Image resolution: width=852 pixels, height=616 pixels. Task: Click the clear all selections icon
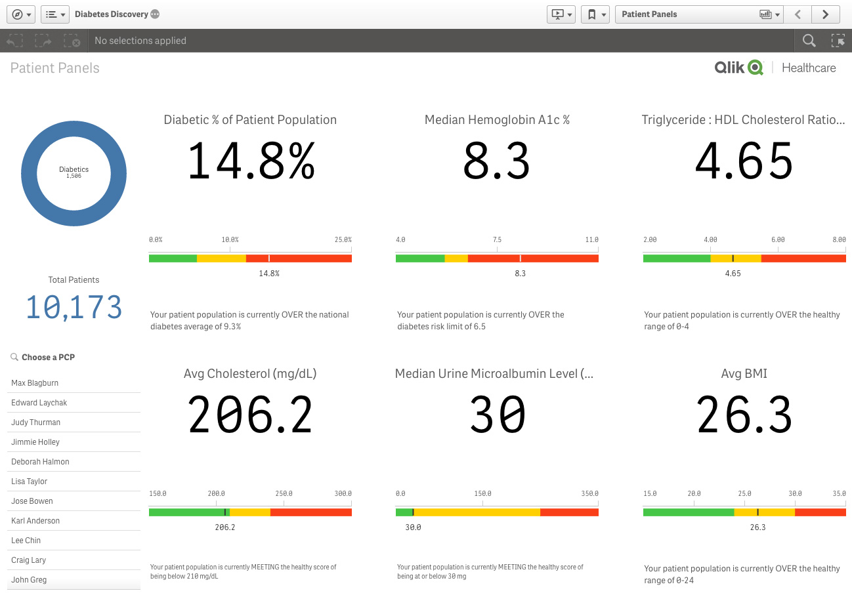pos(72,40)
